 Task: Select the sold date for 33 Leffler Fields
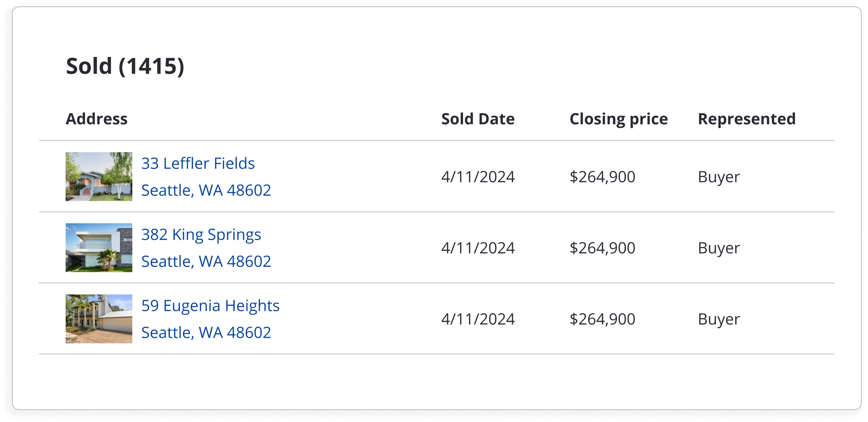pos(478,177)
